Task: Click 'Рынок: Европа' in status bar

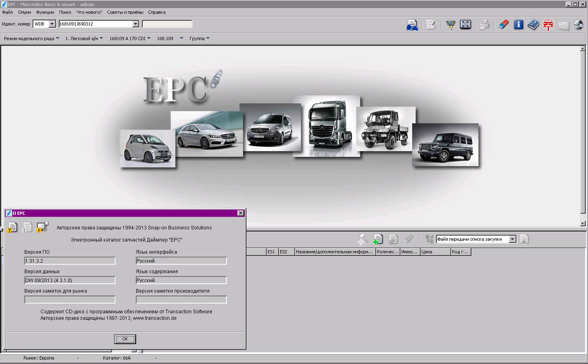Action: (39, 358)
